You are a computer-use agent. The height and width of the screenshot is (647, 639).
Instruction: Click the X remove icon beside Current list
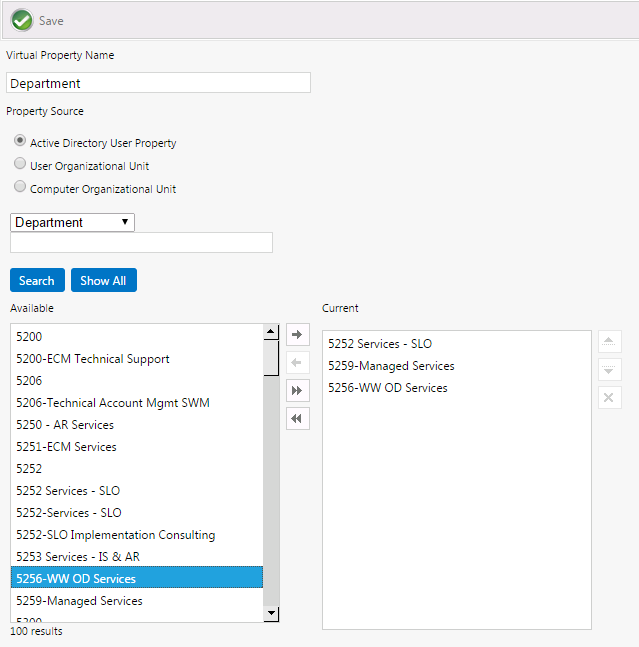(x=609, y=398)
